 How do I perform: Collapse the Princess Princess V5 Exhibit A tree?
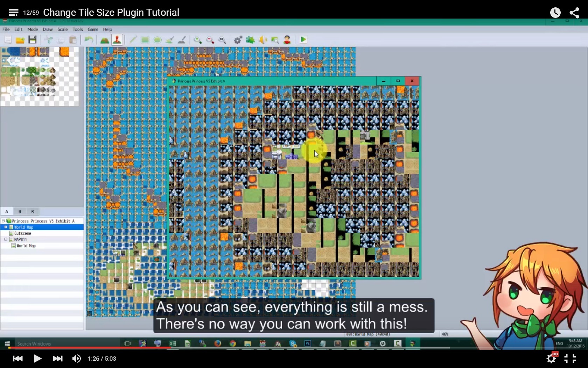coord(3,221)
